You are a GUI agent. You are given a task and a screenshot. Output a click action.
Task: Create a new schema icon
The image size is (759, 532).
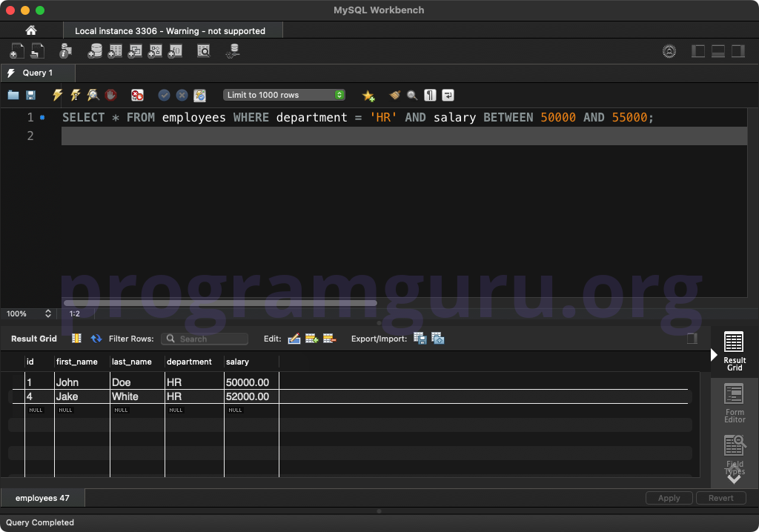tap(95, 51)
